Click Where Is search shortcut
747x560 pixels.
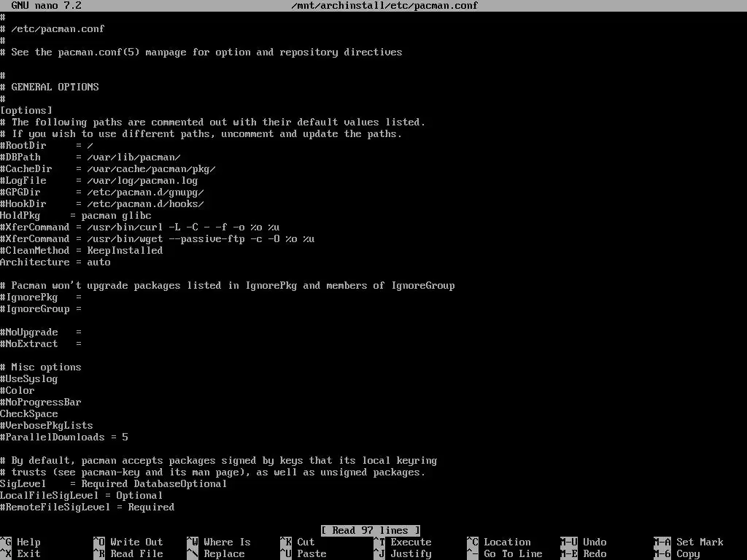(x=219, y=542)
